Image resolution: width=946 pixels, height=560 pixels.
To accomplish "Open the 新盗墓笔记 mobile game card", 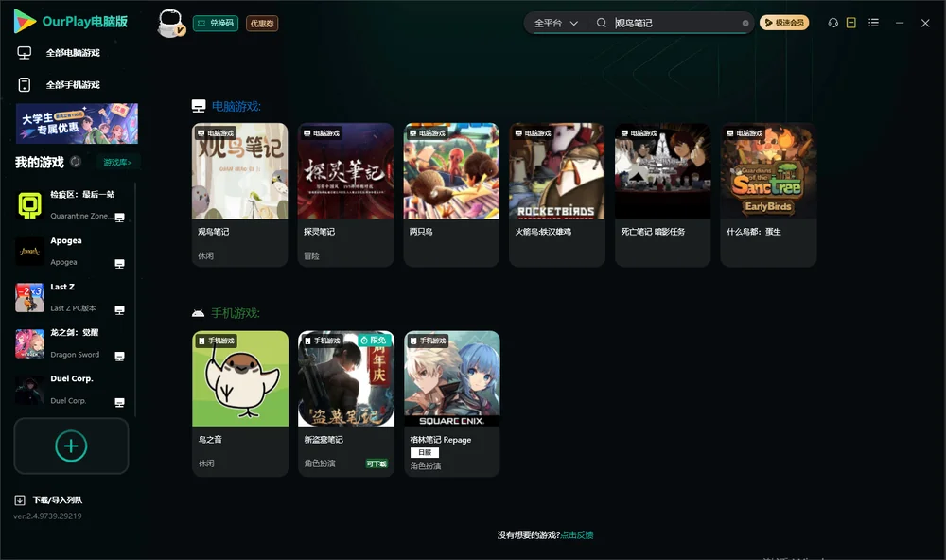I will pyautogui.click(x=345, y=404).
